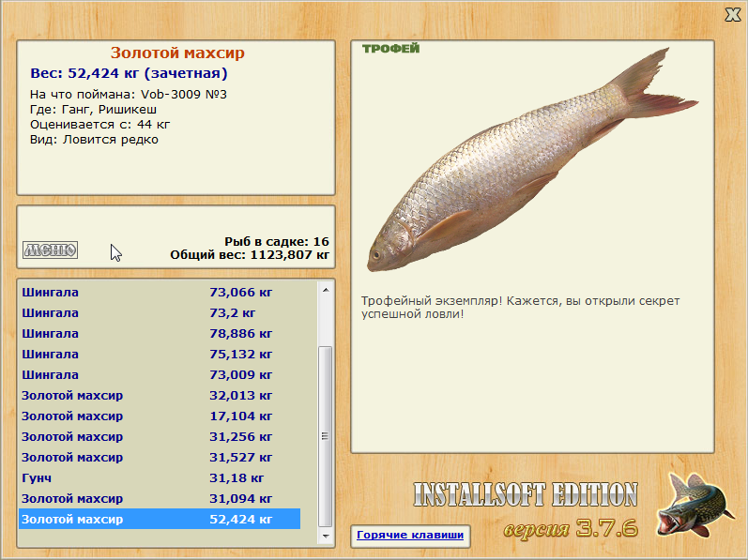The width and height of the screenshot is (748, 560).
Task: Select the Золотой махсир 31,527 кг row
Action: (160, 457)
